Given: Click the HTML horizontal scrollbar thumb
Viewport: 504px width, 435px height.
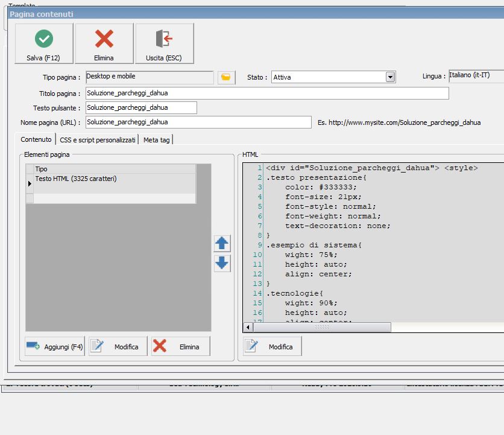Looking at the screenshot, I should pos(322,327).
